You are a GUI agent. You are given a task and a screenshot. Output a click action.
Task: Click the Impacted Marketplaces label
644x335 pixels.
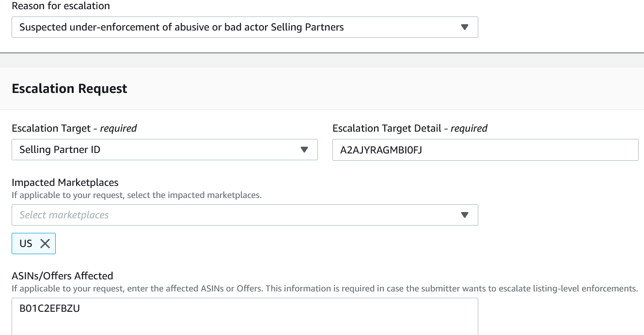tap(65, 183)
